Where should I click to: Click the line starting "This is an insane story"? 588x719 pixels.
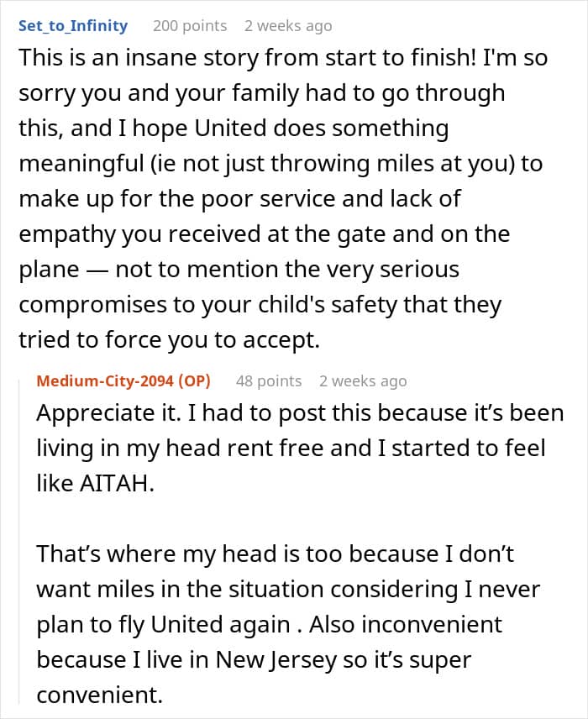283,58
